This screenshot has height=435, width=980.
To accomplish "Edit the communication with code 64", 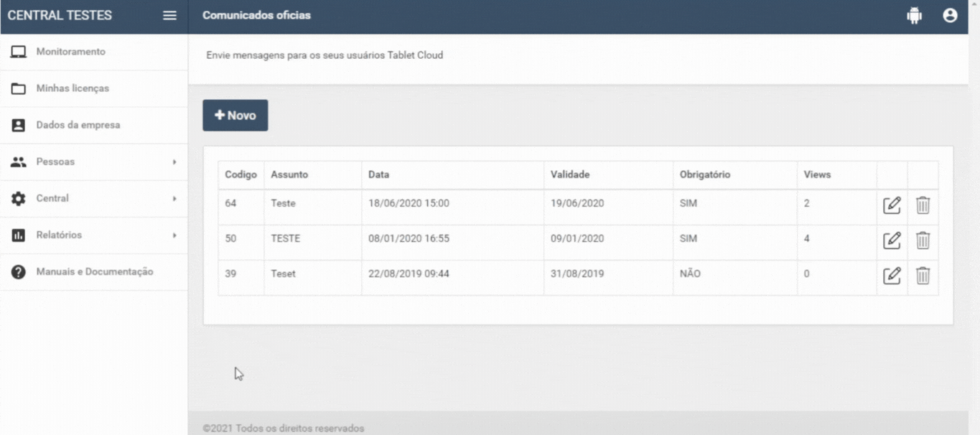I will coord(892,205).
